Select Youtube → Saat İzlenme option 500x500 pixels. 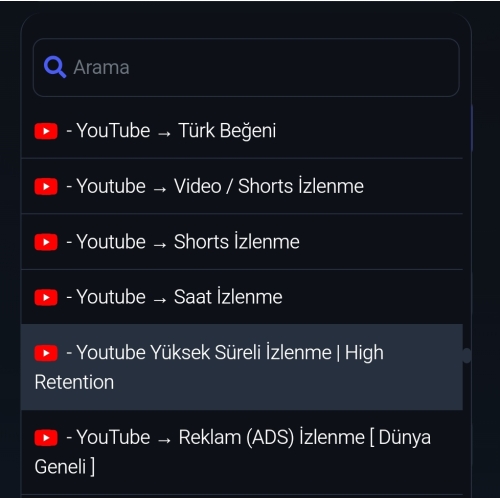tap(242, 297)
